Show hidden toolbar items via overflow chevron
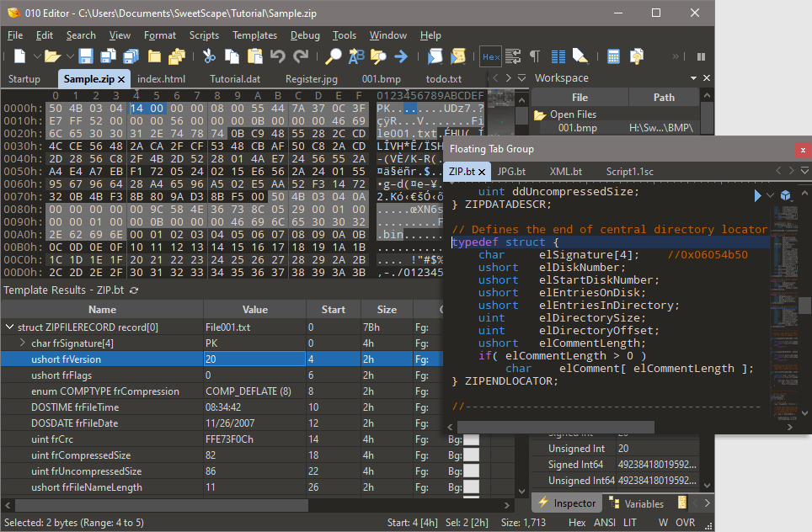Viewport: 812px width, 532px height. 676,56
